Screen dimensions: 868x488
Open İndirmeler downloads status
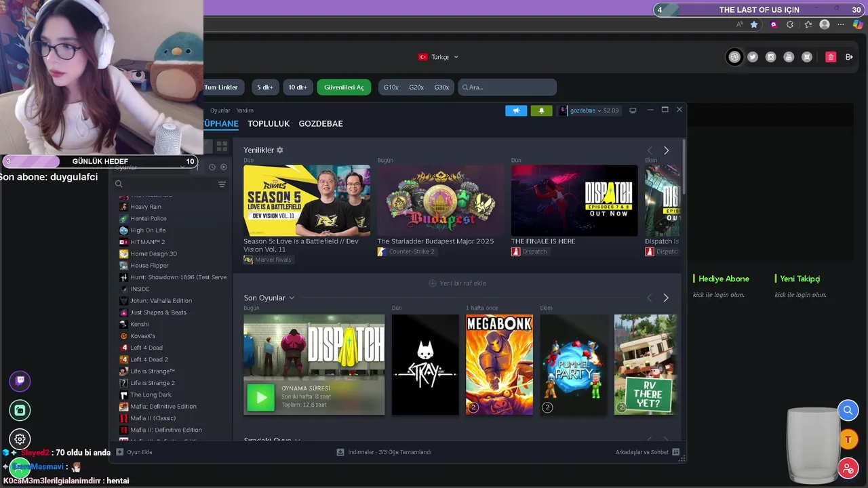384,452
